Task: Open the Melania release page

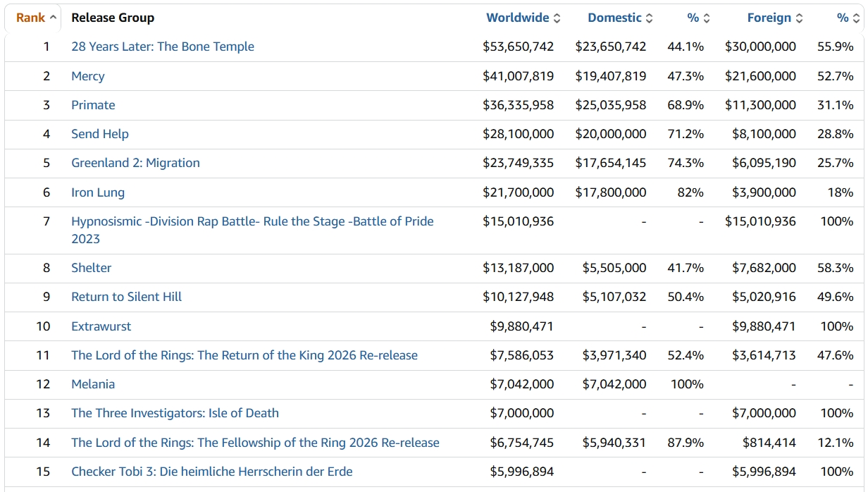Action: tap(93, 384)
